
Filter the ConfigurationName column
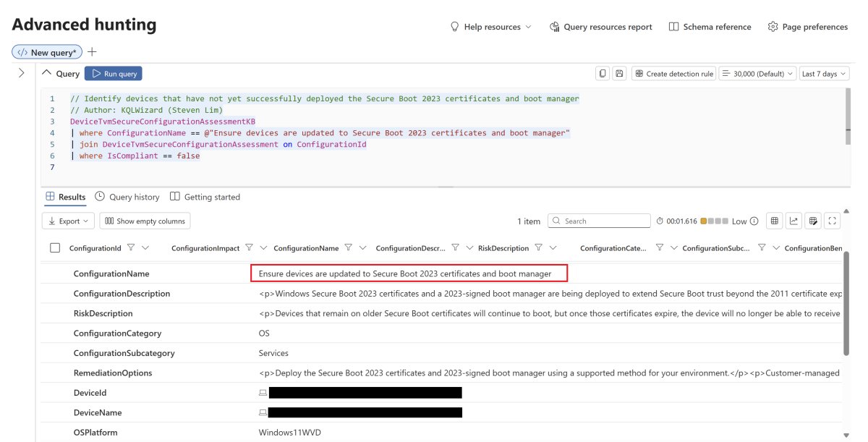coord(349,247)
